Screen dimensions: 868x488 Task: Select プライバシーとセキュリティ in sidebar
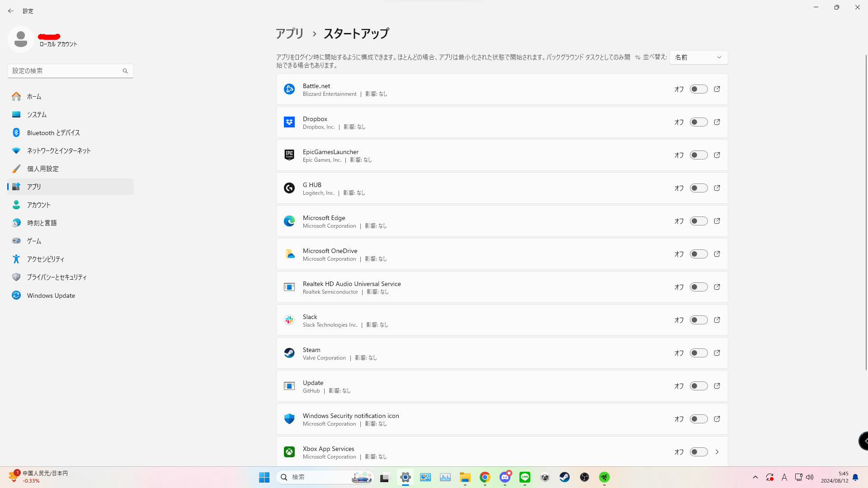point(57,277)
